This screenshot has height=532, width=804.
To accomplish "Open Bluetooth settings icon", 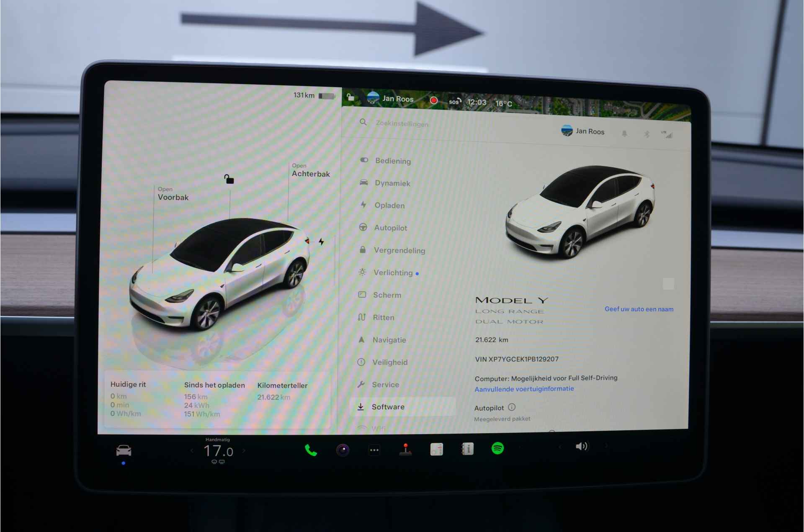I will [x=647, y=134].
